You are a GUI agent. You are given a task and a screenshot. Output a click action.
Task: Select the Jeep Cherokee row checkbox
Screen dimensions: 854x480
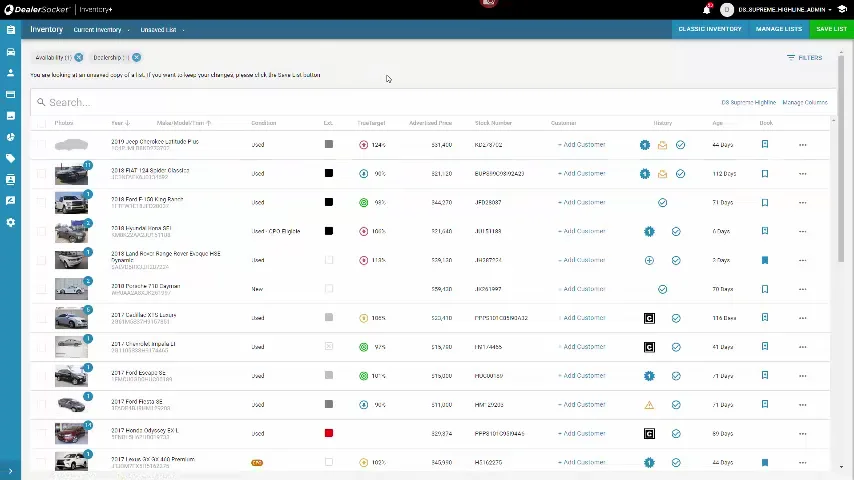click(41, 144)
